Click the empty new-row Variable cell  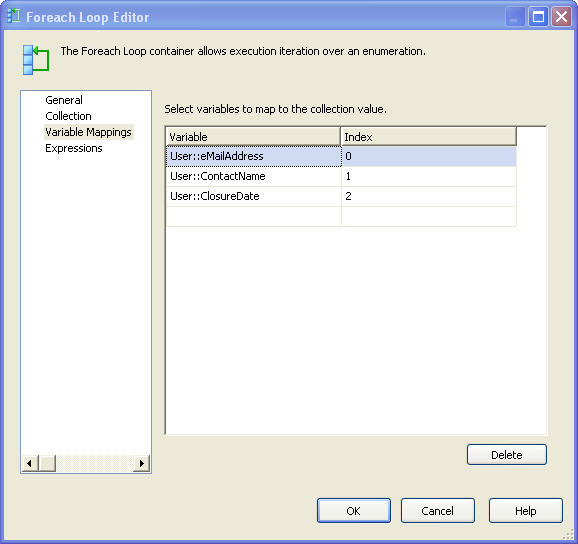pyautogui.click(x=254, y=216)
